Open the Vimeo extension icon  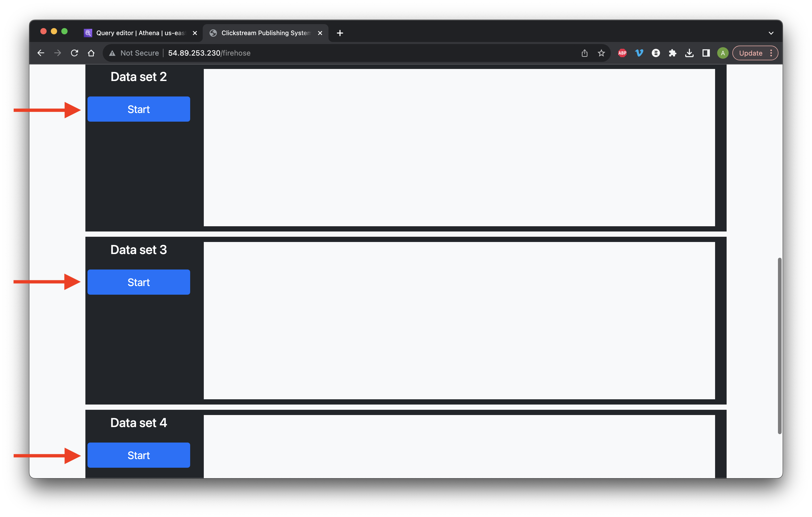click(639, 53)
